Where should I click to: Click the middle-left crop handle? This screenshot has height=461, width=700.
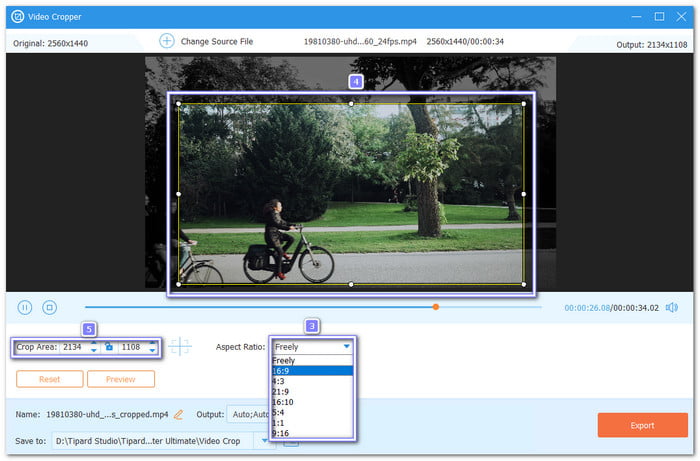[x=179, y=194]
